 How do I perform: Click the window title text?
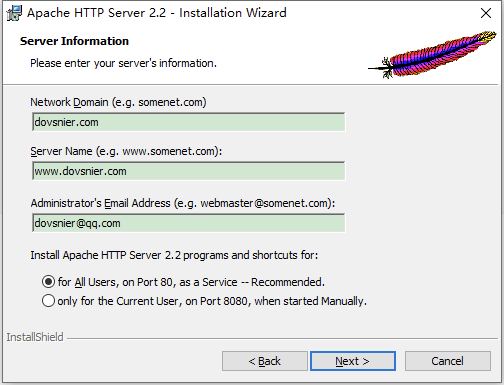click(157, 13)
